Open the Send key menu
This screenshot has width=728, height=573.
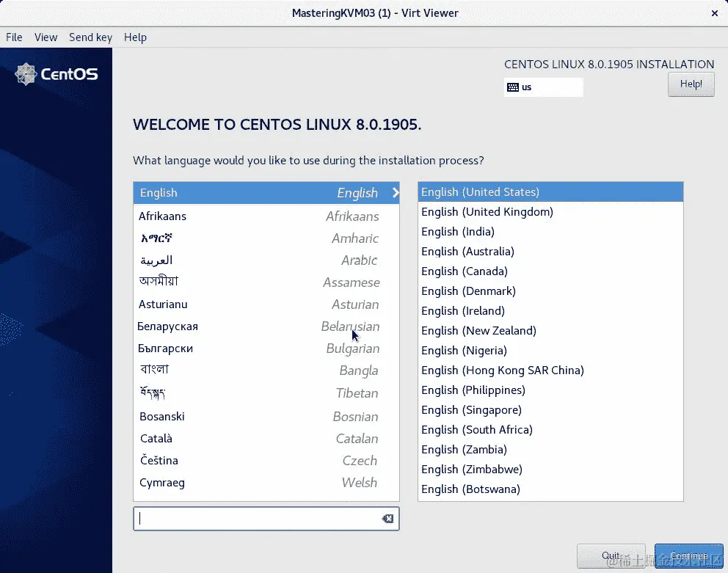tap(90, 37)
